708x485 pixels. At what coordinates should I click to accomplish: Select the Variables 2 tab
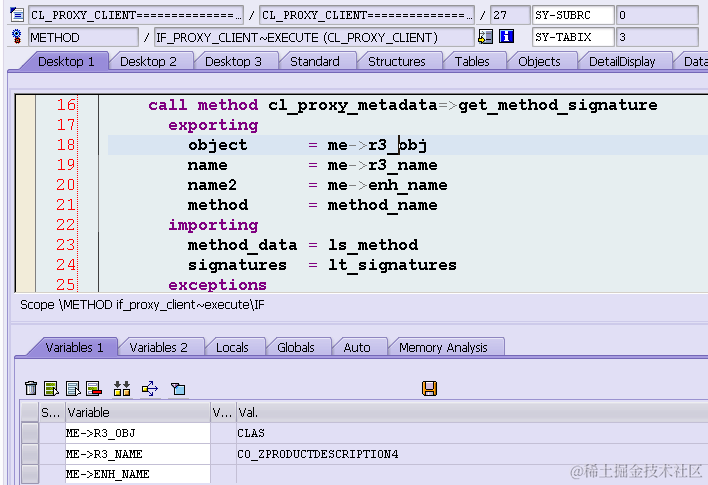point(158,347)
